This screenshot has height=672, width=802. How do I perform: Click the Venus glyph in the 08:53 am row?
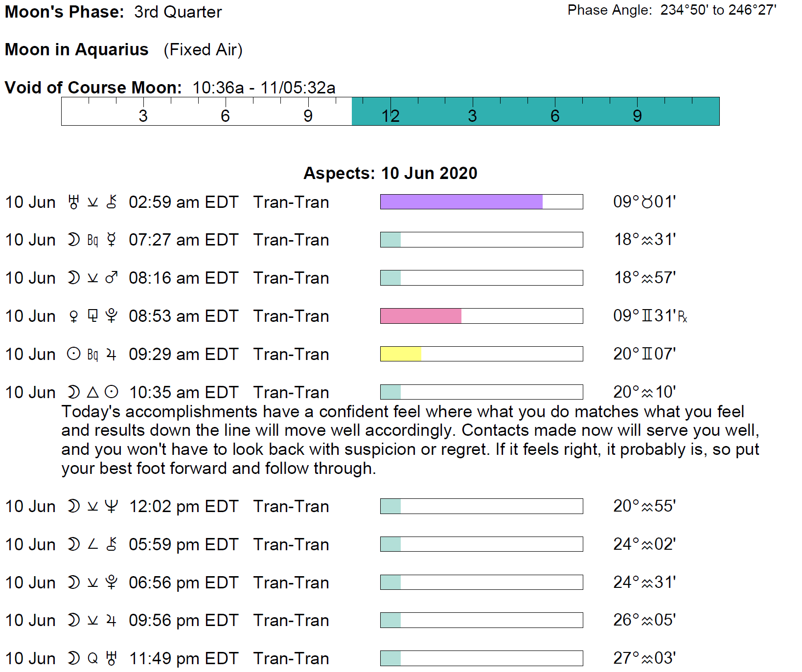point(73,316)
